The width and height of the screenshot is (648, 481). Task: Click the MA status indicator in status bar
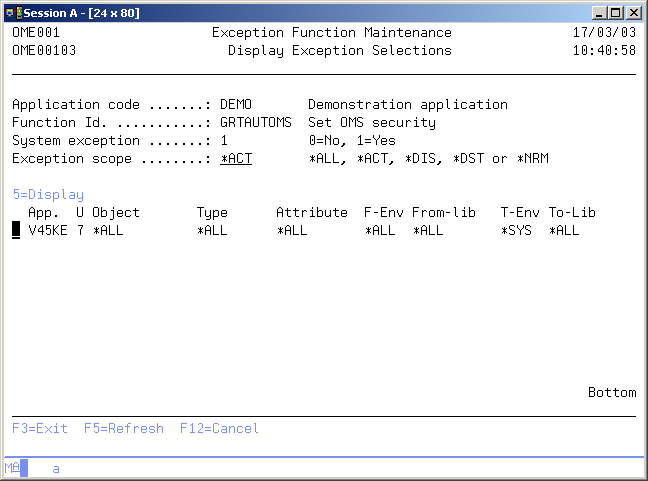[x=12, y=467]
